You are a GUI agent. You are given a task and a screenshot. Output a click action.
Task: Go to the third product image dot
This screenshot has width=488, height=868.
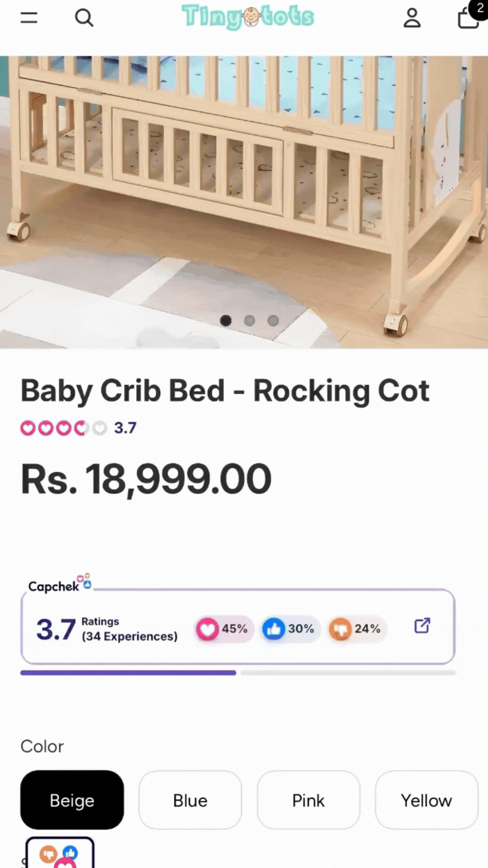click(x=273, y=321)
